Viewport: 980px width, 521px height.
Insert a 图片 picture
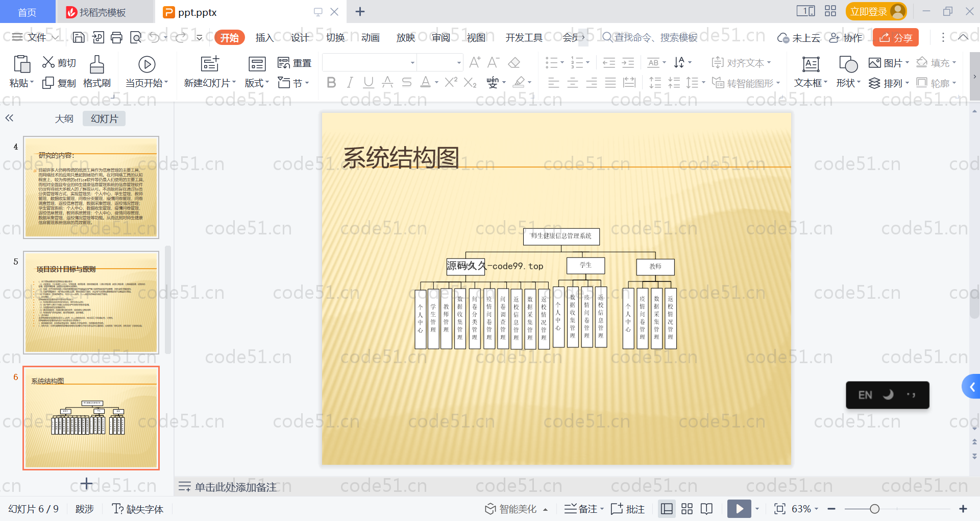(889, 63)
